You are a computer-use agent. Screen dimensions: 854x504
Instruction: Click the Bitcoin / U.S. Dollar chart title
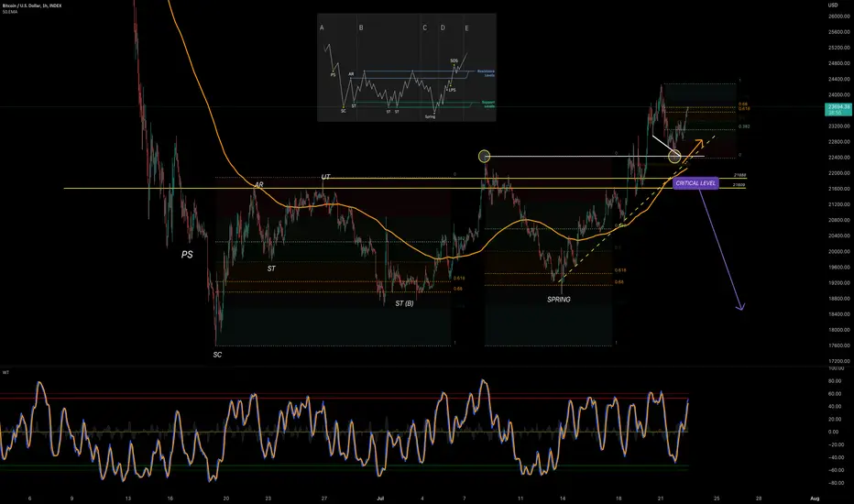tap(32, 5)
